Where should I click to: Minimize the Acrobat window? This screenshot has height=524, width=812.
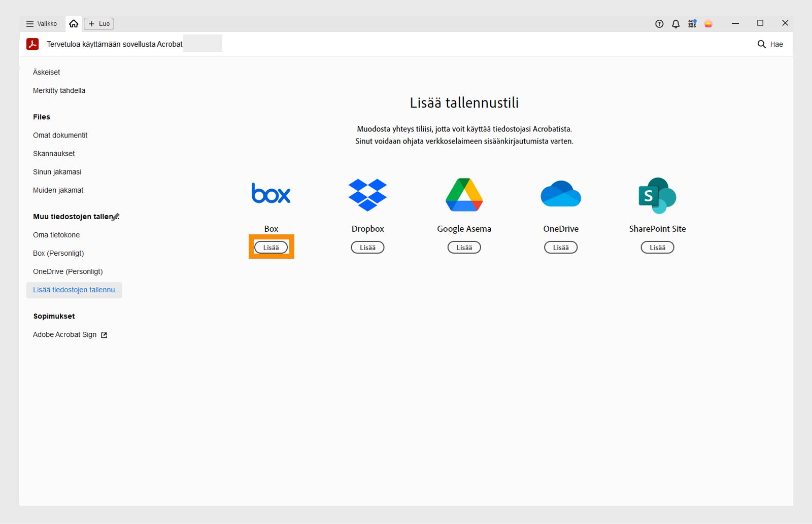735,23
